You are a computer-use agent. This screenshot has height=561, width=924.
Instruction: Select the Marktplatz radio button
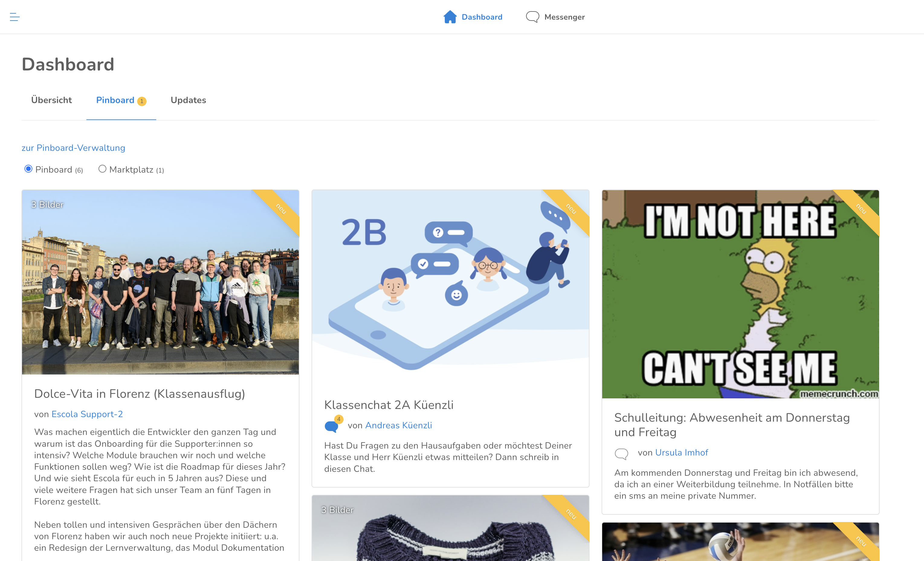[x=102, y=169]
